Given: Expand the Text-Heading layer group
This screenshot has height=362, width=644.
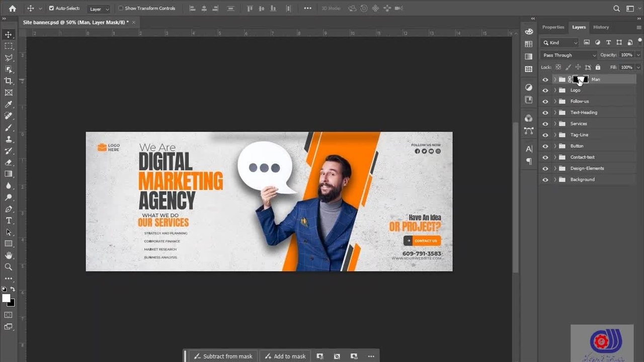Looking at the screenshot, I should pyautogui.click(x=555, y=113).
